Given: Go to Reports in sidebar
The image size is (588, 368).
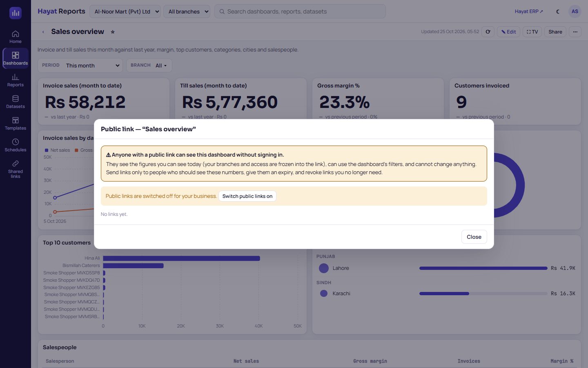Looking at the screenshot, I should pyautogui.click(x=16, y=80).
